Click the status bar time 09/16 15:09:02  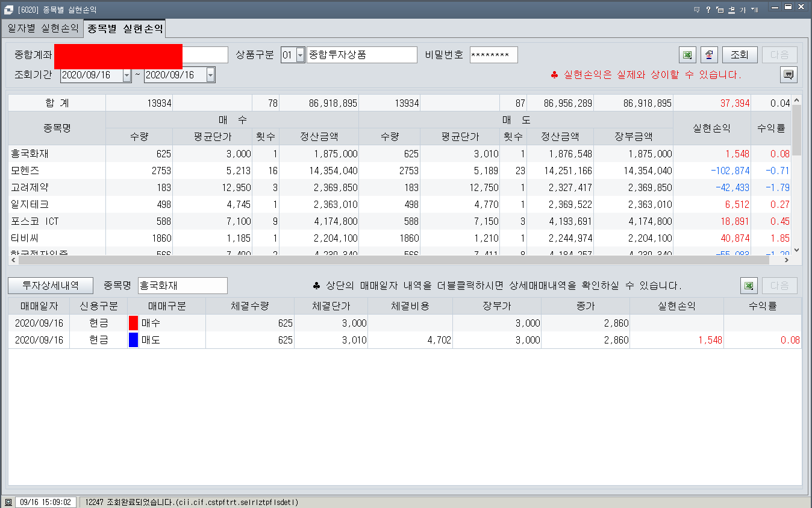click(46, 502)
